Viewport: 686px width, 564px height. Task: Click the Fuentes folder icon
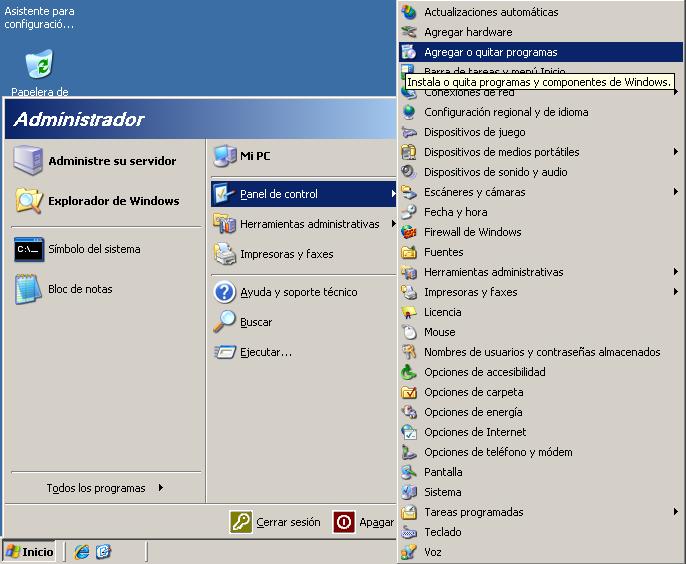point(409,252)
